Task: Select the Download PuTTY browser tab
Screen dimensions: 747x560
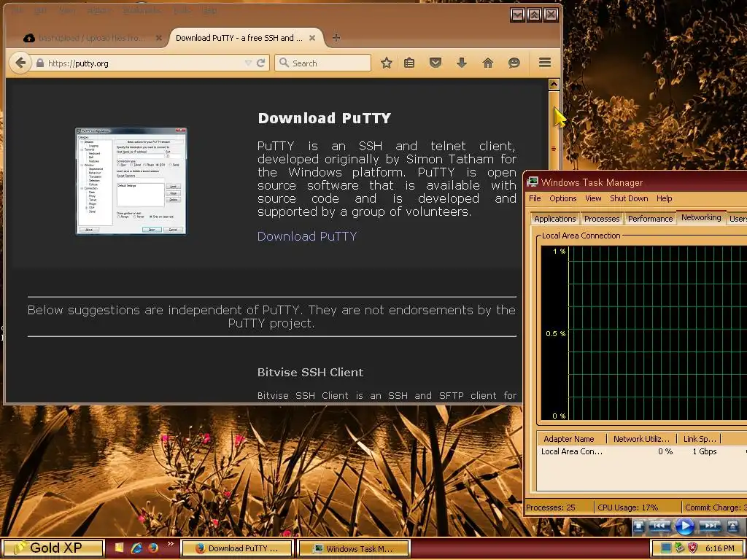Action: (x=246, y=38)
